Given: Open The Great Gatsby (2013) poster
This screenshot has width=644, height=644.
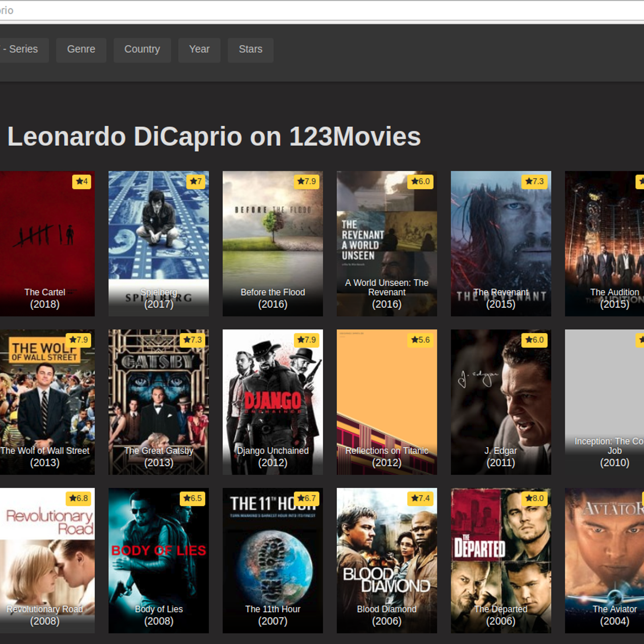Looking at the screenshot, I should click(x=159, y=402).
